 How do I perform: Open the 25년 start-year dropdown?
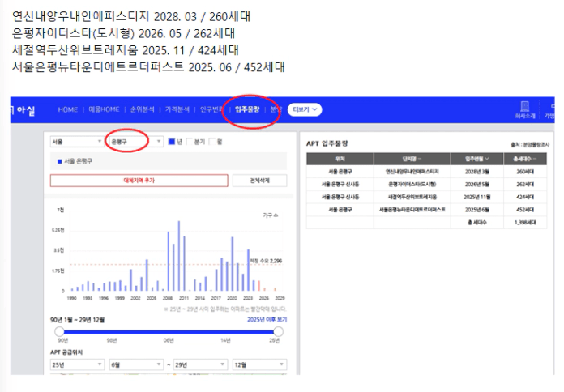point(77,364)
